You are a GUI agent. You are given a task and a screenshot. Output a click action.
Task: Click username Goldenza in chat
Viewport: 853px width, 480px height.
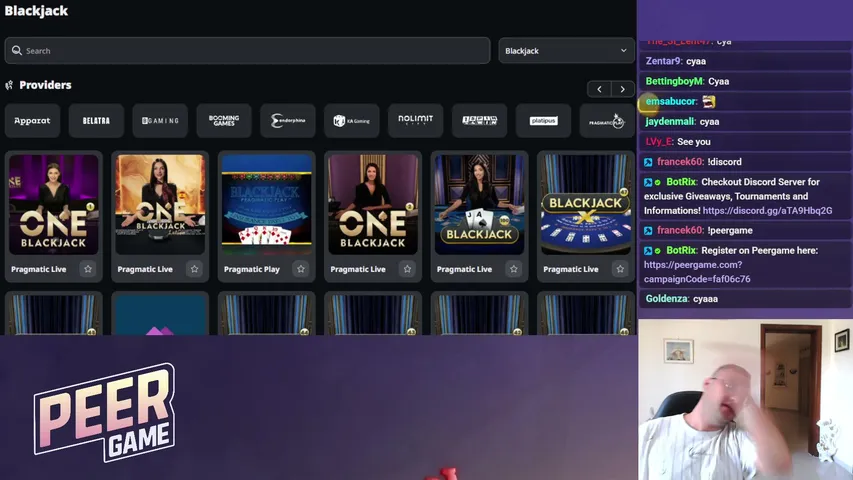pyautogui.click(x=667, y=299)
